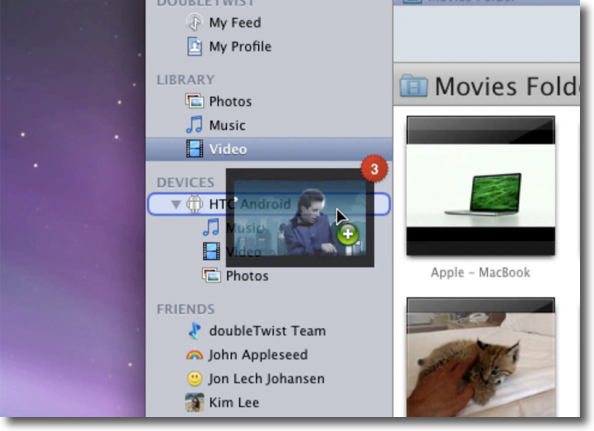Click the red 3 items badge

[x=374, y=169]
